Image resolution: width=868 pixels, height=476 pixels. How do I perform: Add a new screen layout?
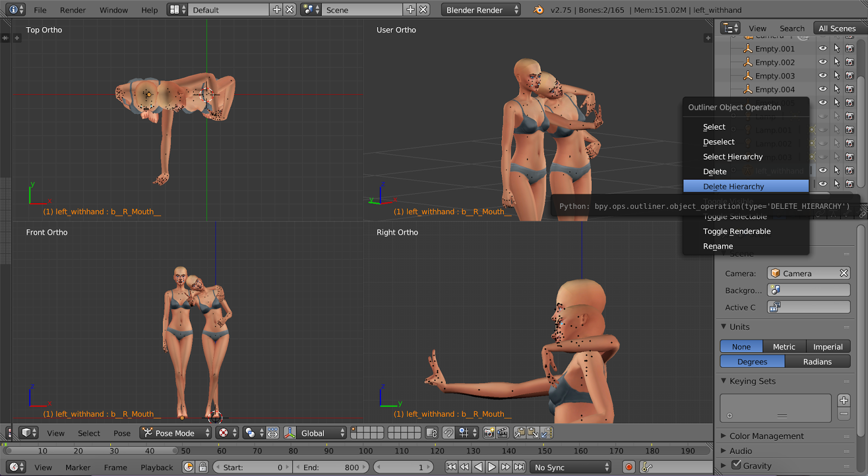277,10
